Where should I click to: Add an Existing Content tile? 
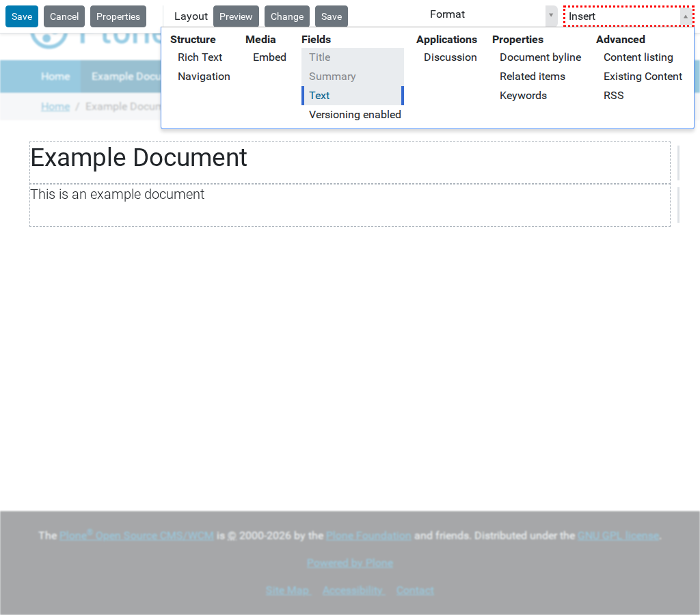(x=643, y=77)
